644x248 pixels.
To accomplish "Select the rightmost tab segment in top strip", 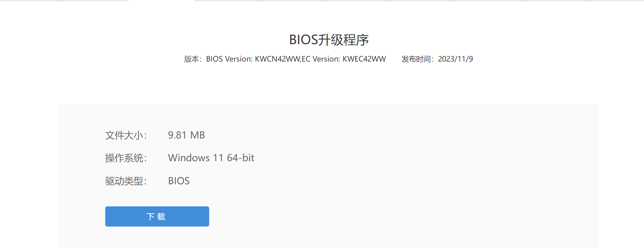I will 615,1.
